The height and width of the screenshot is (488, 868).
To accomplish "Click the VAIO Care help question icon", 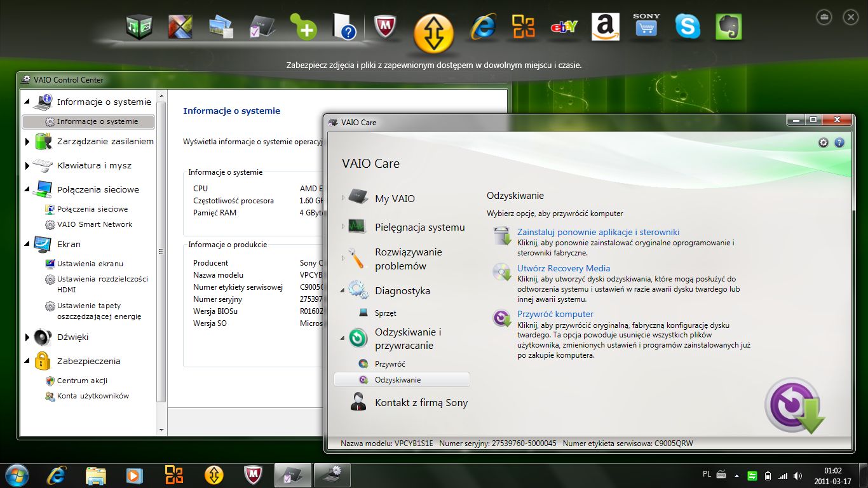I will pyautogui.click(x=839, y=143).
